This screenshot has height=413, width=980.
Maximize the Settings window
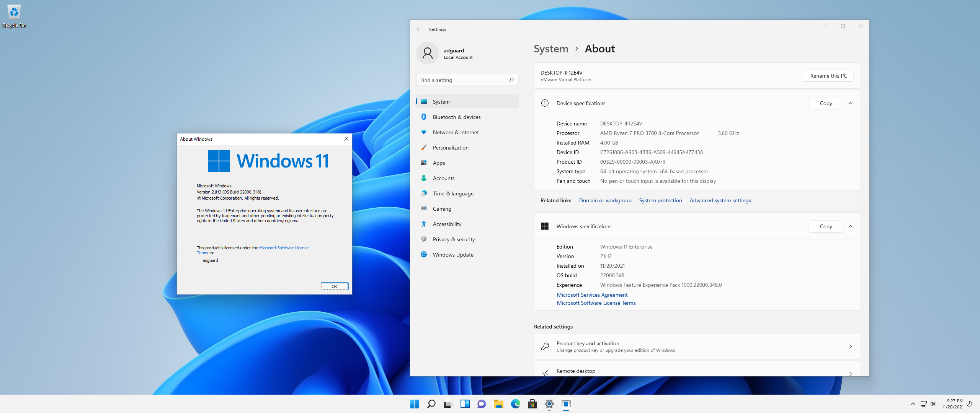pos(843,26)
